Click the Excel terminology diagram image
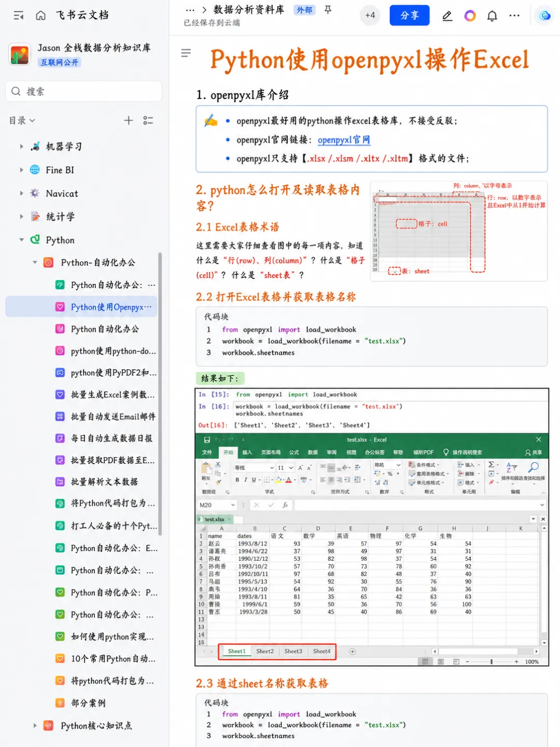 tap(458, 231)
